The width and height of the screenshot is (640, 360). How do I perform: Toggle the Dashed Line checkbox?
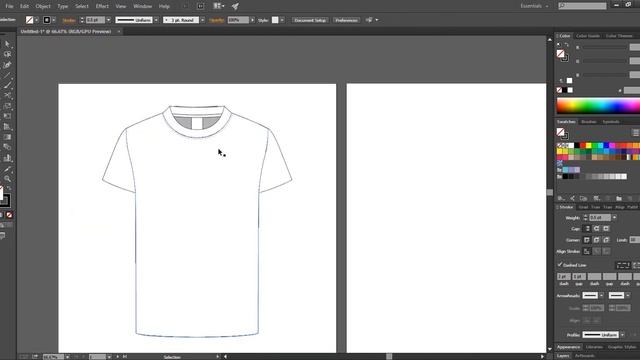pos(560,265)
